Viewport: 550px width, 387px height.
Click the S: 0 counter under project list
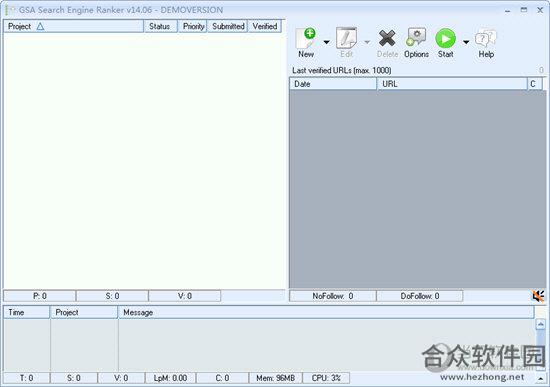[x=112, y=296]
